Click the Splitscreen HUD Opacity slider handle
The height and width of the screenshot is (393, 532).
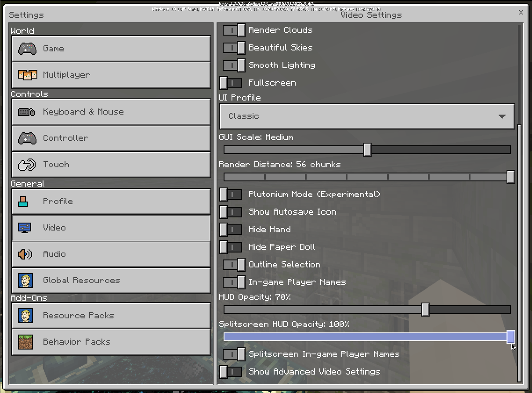pos(510,337)
